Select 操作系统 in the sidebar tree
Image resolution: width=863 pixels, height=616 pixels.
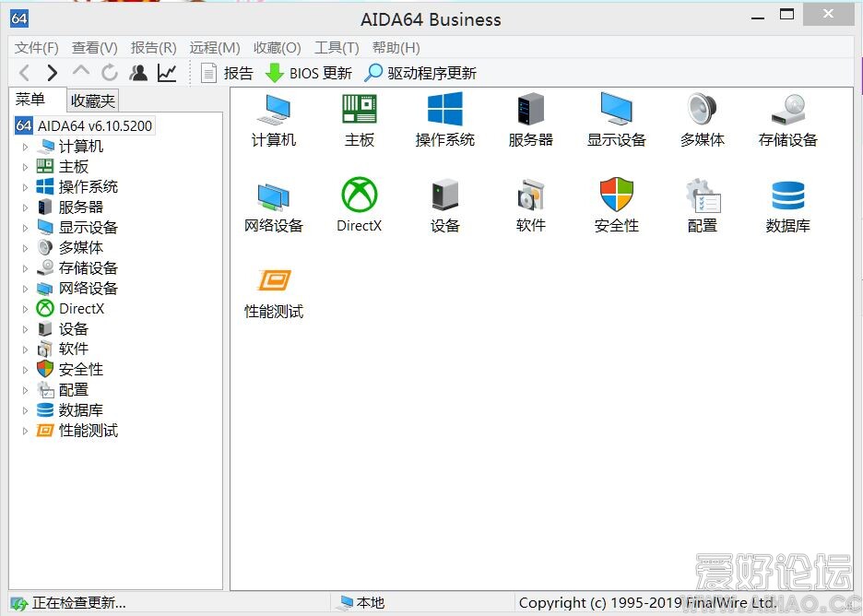pyautogui.click(x=88, y=187)
